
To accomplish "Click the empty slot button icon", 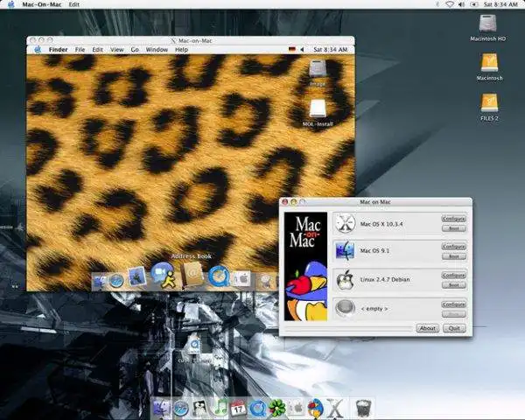I will (346, 308).
